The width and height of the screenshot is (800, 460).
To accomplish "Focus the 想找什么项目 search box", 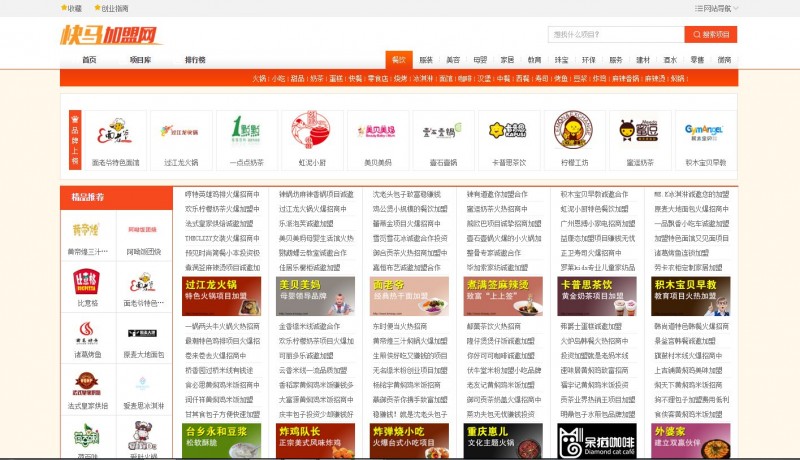I will [616, 35].
